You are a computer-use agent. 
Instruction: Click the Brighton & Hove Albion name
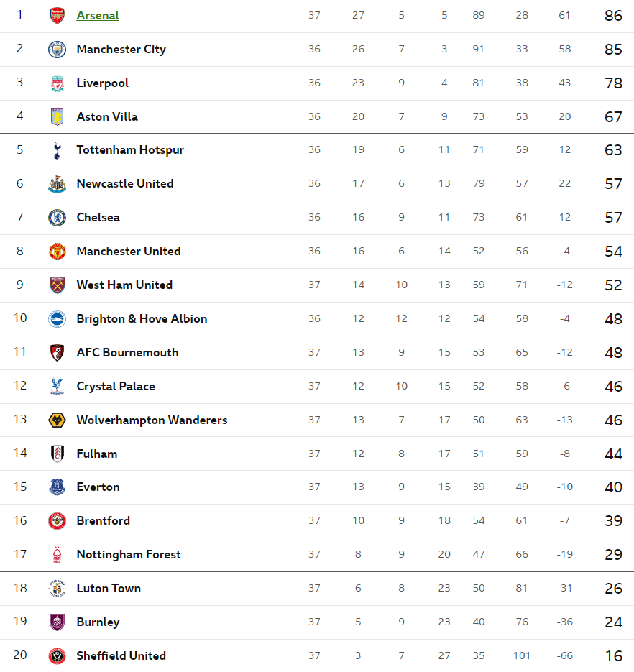point(142,319)
